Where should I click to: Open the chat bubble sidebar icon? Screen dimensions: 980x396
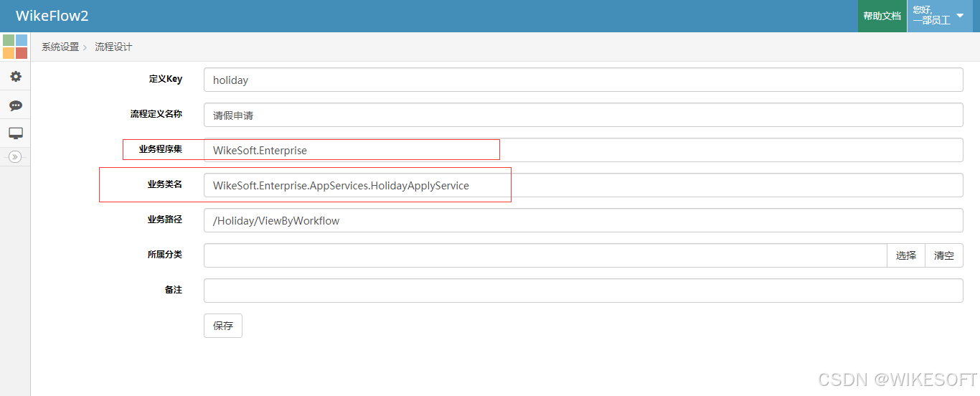point(15,105)
